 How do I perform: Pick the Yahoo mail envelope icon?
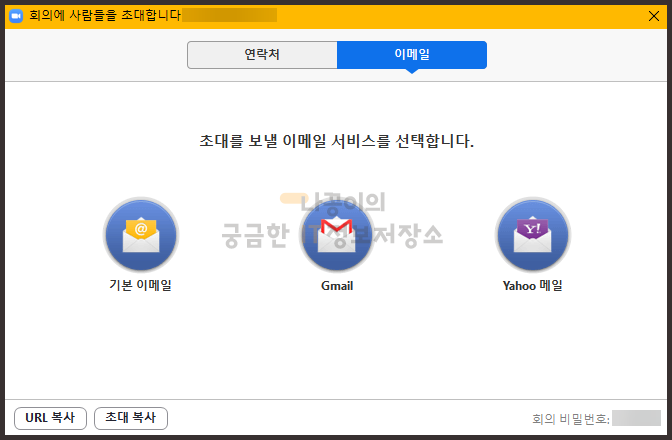click(x=533, y=235)
